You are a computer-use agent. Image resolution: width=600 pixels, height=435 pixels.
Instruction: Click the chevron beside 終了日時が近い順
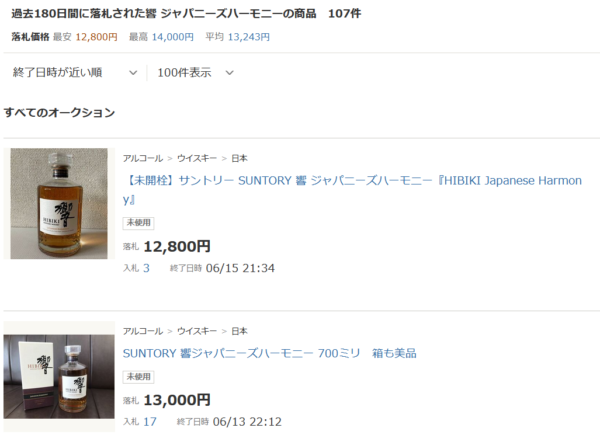(x=133, y=73)
